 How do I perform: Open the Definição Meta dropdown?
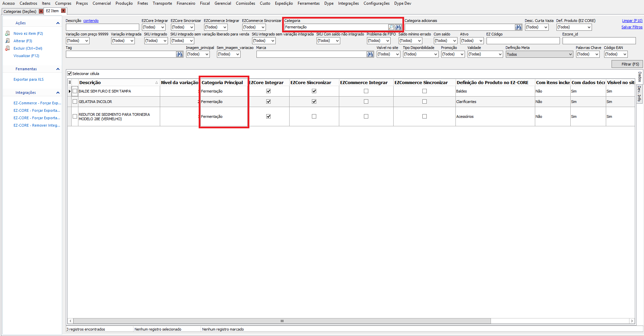click(x=540, y=54)
